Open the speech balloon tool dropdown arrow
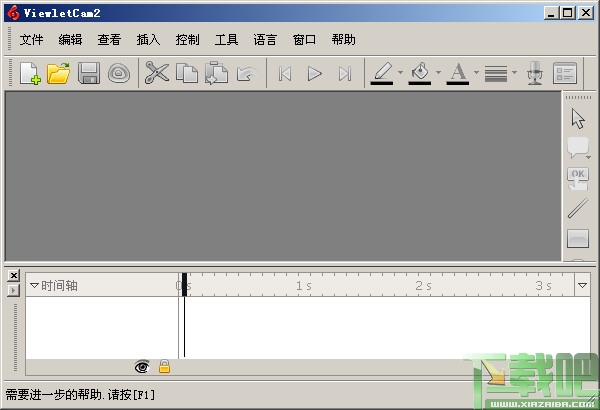 (589, 157)
